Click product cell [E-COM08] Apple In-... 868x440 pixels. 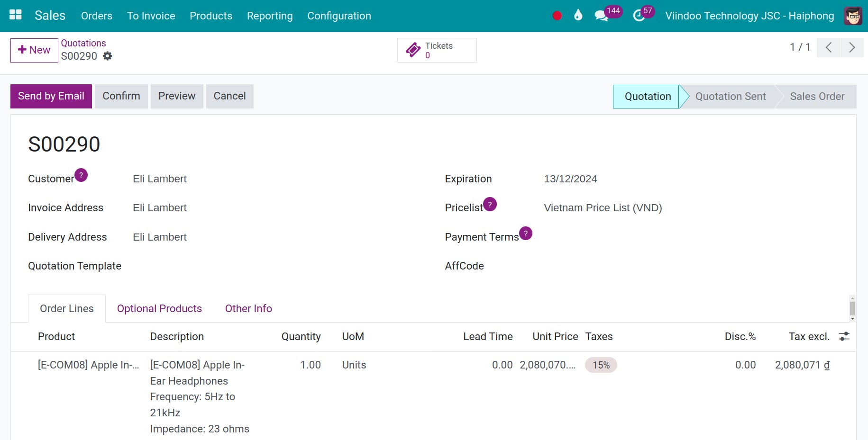pos(89,365)
